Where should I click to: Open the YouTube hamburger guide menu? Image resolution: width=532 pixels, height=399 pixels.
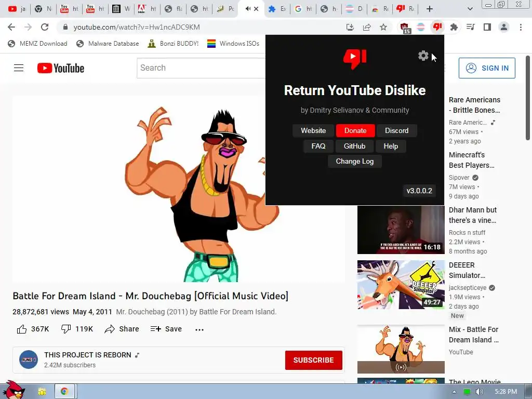click(19, 68)
